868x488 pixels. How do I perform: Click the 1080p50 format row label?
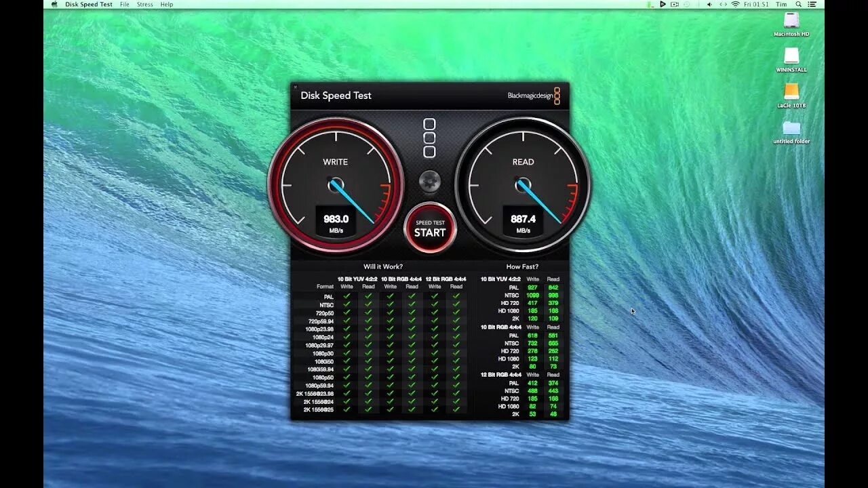(x=323, y=377)
